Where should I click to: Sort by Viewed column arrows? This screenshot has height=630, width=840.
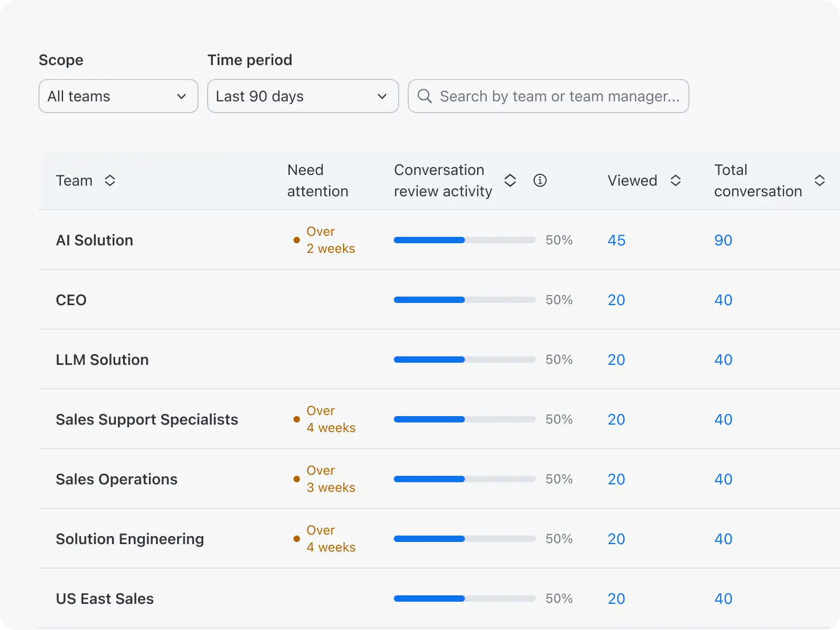coord(675,181)
